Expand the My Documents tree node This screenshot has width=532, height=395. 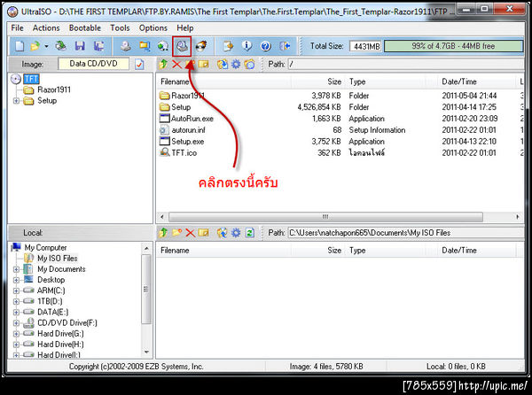16,269
